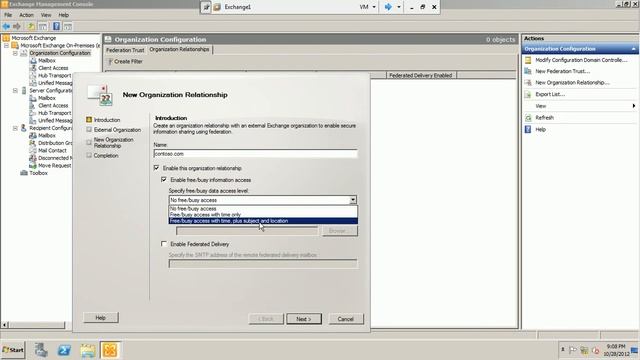The image size is (640, 360).
Task: Open Server Manager from the taskbar
Action: [41, 350]
